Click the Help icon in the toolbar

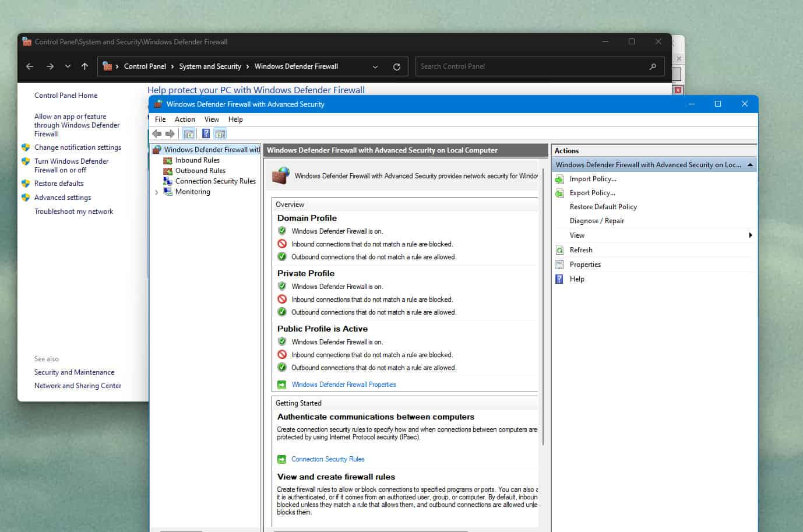[x=206, y=134]
